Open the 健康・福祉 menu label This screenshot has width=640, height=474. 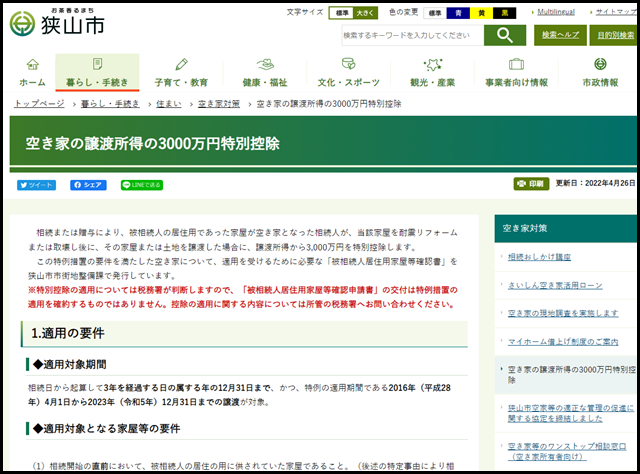tap(265, 82)
